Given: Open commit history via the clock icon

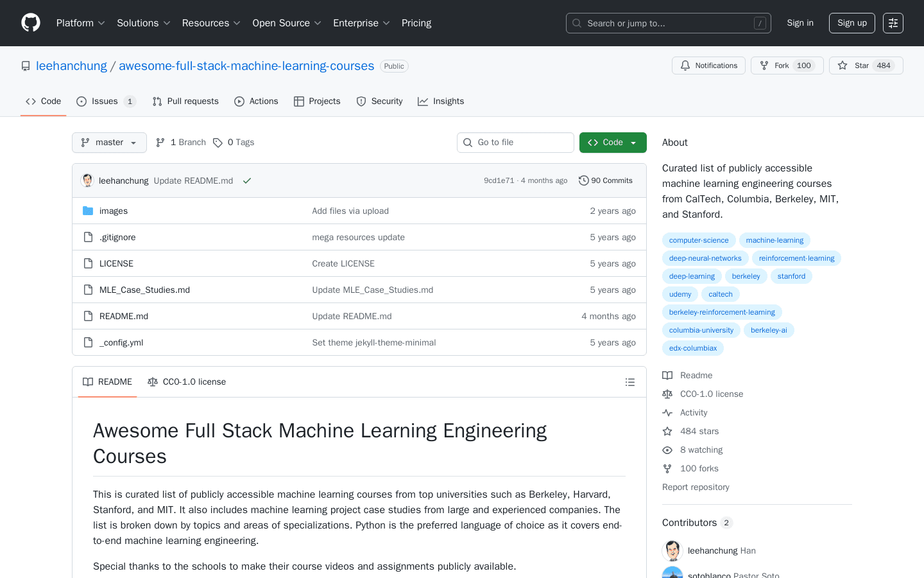Looking at the screenshot, I should pyautogui.click(x=583, y=180).
